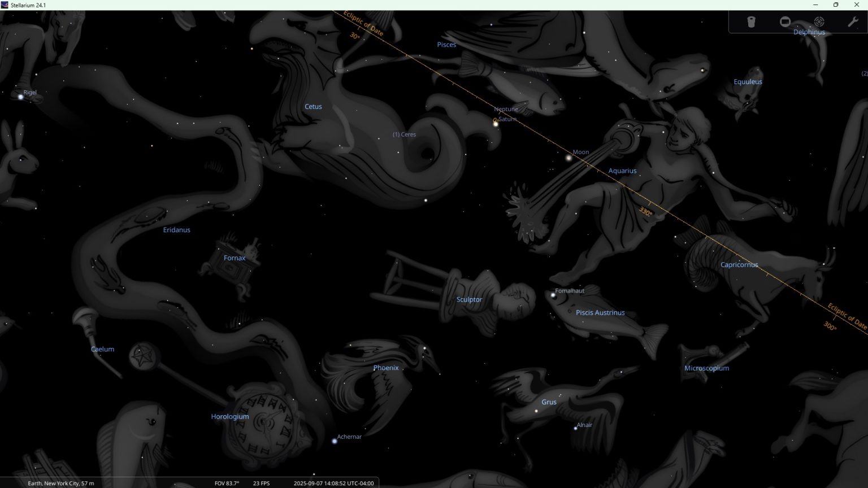868x488 pixels.
Task: Toggle the sensor frame overlay icon
Action: (785, 22)
